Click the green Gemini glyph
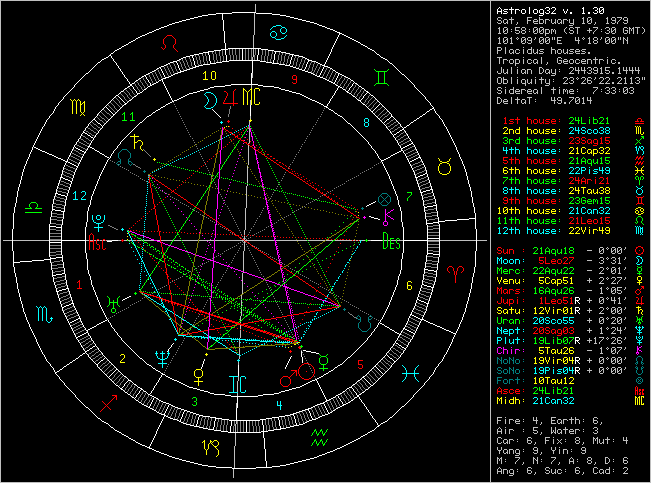 click(381, 75)
